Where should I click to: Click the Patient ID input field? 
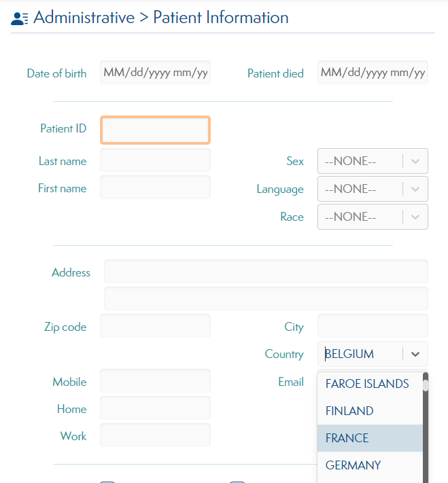[x=156, y=130]
